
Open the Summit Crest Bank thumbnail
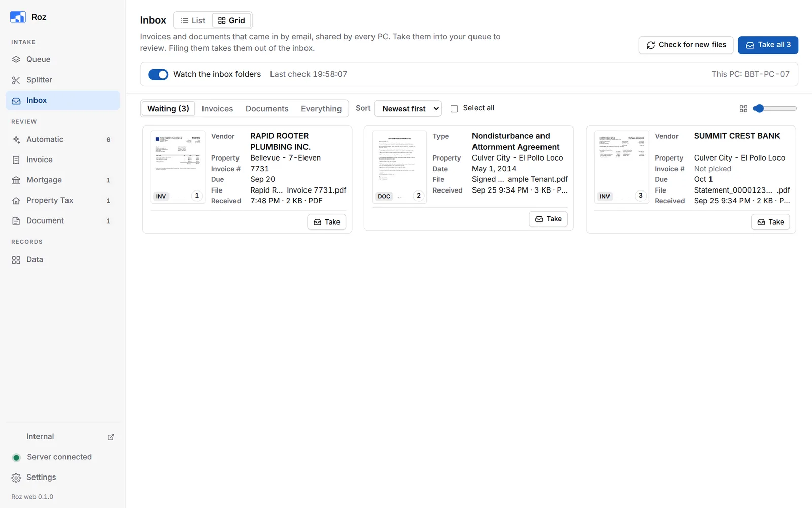[622, 167]
